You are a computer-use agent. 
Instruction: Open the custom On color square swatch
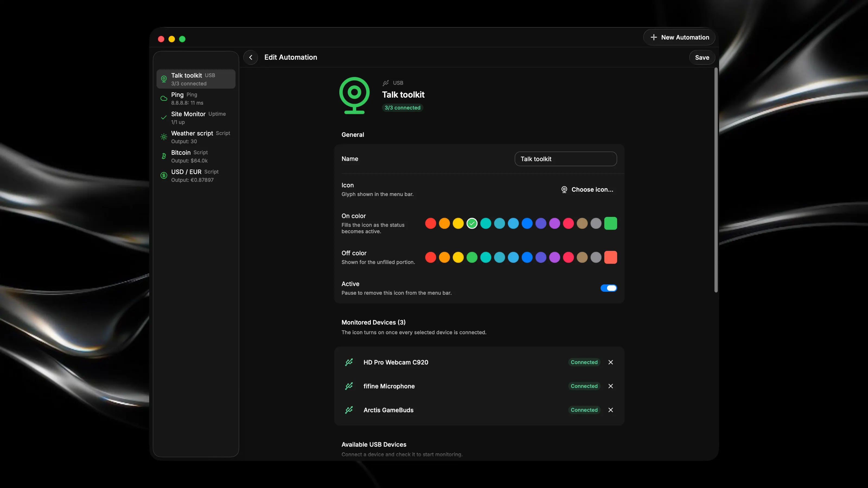(611, 223)
